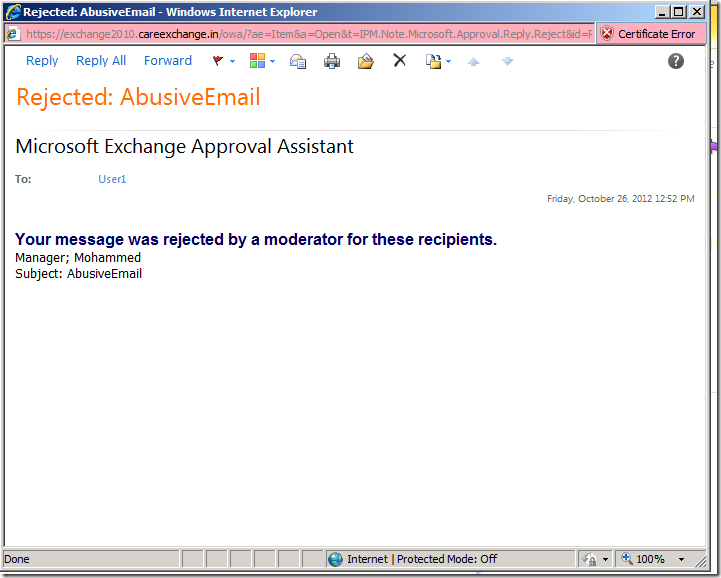Click the Certificate Error shield button
This screenshot has height=578, width=721.
click(x=651, y=34)
